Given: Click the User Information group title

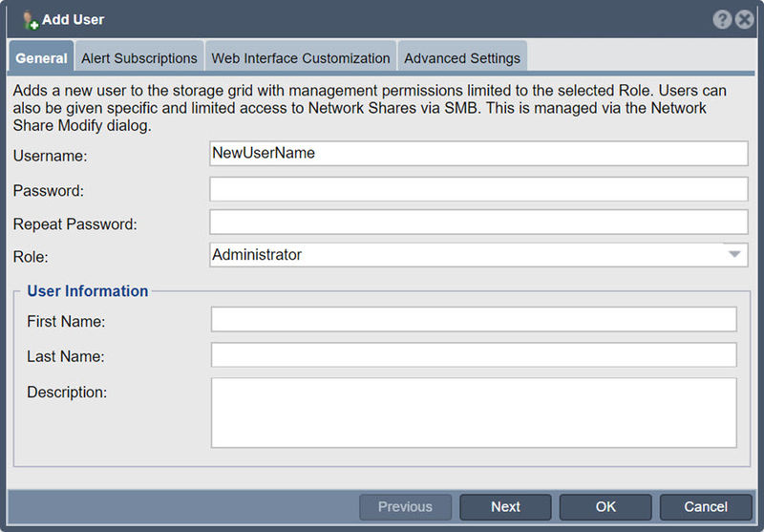Looking at the screenshot, I should pos(88,291).
